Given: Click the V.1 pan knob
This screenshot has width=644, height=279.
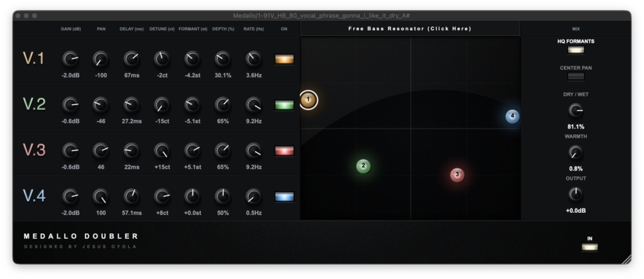Looking at the screenshot, I should 101,59.
